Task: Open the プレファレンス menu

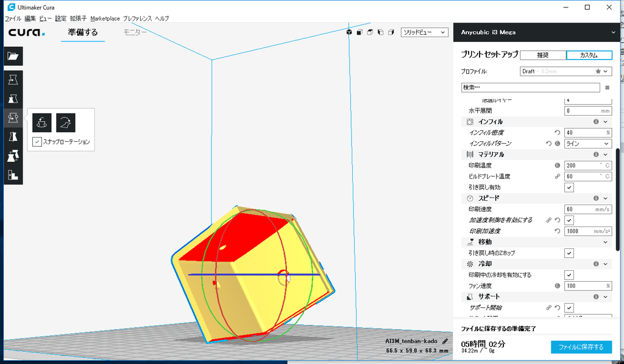Action: coord(137,18)
